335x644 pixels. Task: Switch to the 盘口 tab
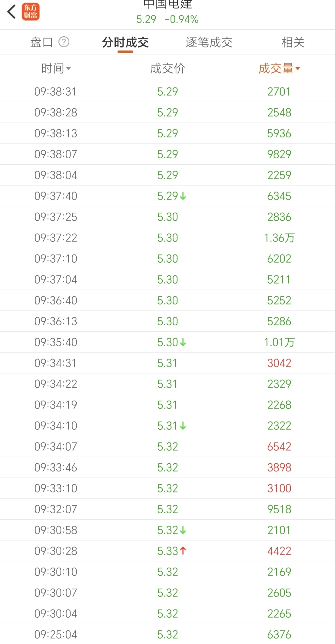tap(42, 42)
